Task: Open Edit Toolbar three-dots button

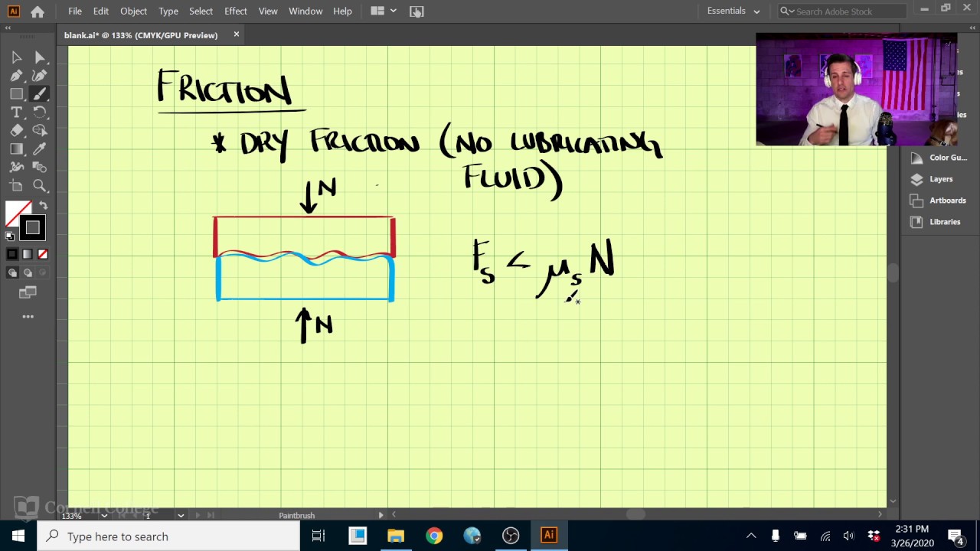Action: (28, 316)
